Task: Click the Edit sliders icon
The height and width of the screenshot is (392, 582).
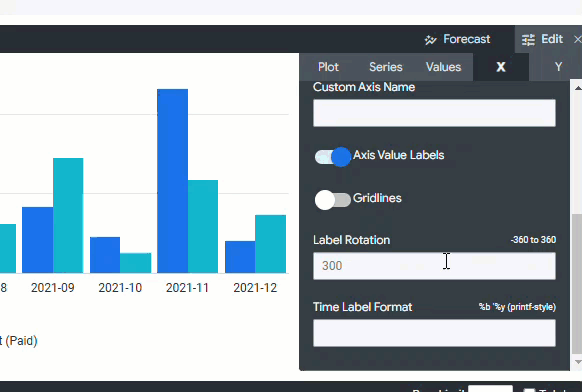Action: click(x=528, y=39)
